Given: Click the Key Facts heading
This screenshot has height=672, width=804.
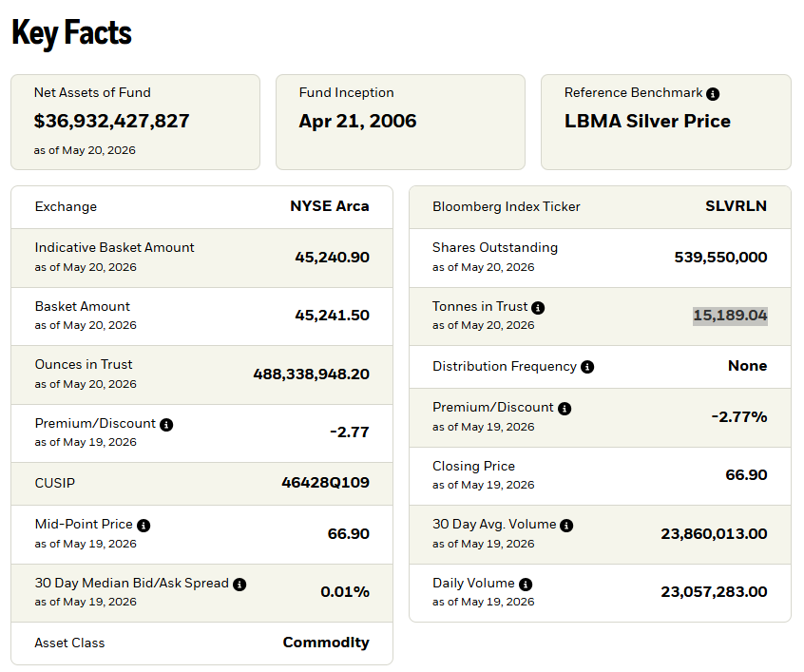Looking at the screenshot, I should [x=72, y=33].
